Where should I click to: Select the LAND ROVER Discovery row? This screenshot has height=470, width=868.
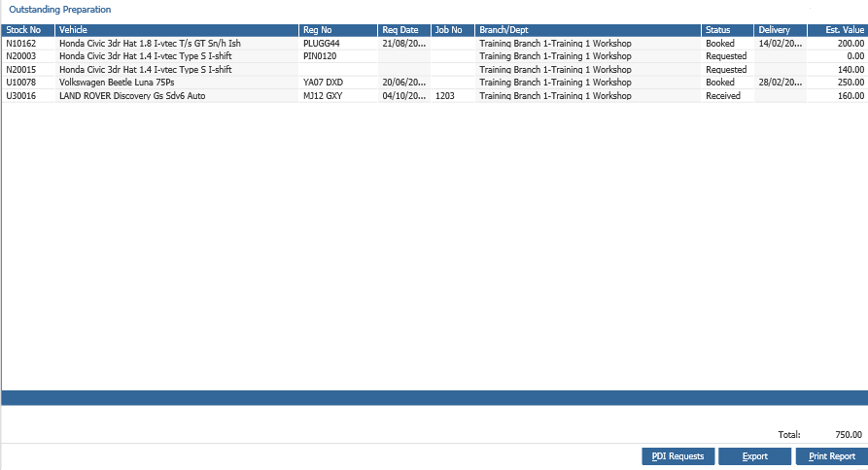(x=434, y=96)
